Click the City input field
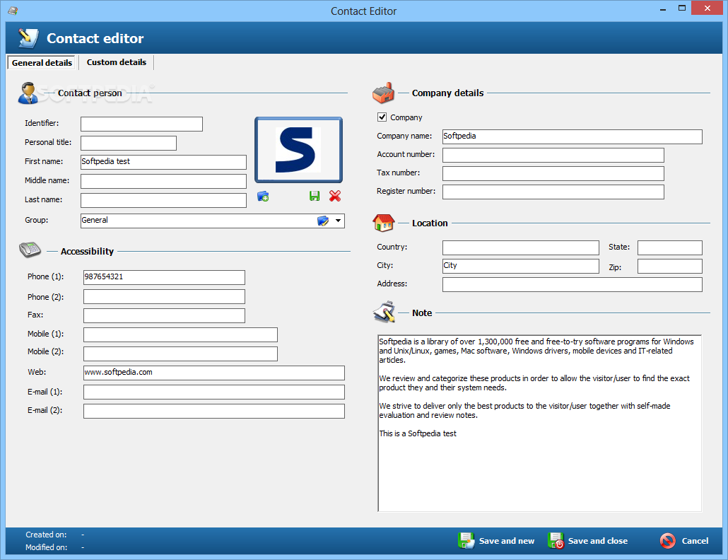The image size is (728, 560). 520,266
